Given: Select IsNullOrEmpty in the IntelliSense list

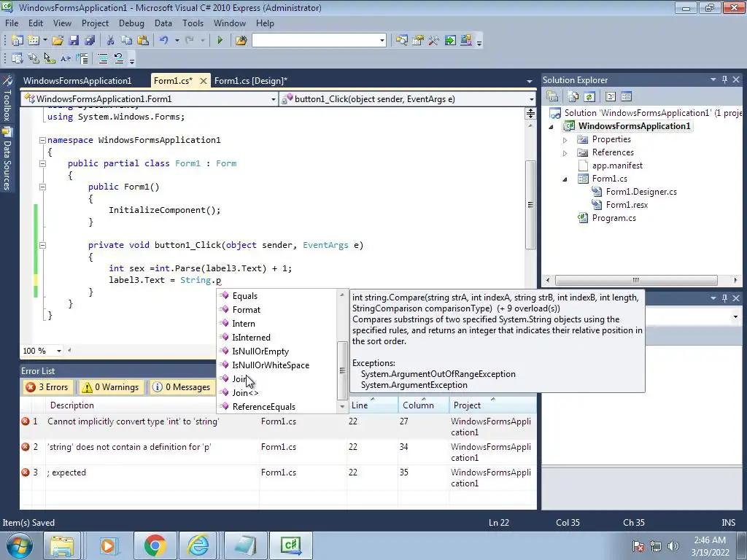Looking at the screenshot, I should [x=260, y=351].
